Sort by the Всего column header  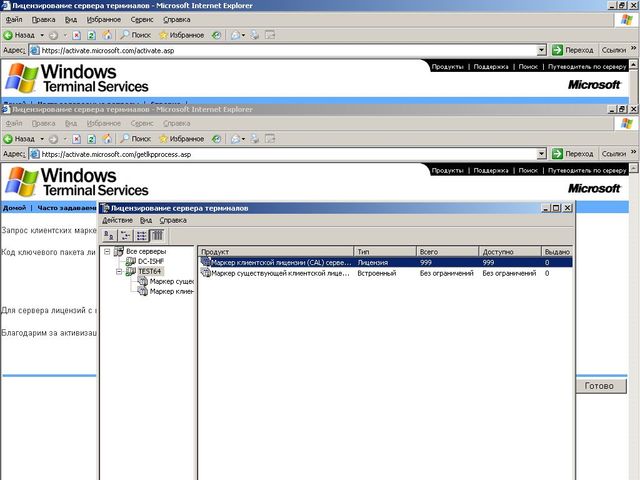coord(447,252)
